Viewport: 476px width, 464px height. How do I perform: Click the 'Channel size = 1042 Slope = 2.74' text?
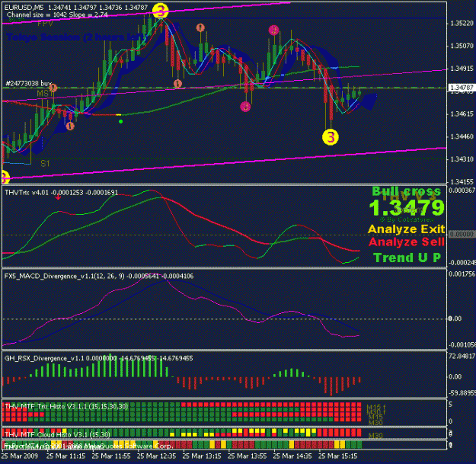click(57, 14)
